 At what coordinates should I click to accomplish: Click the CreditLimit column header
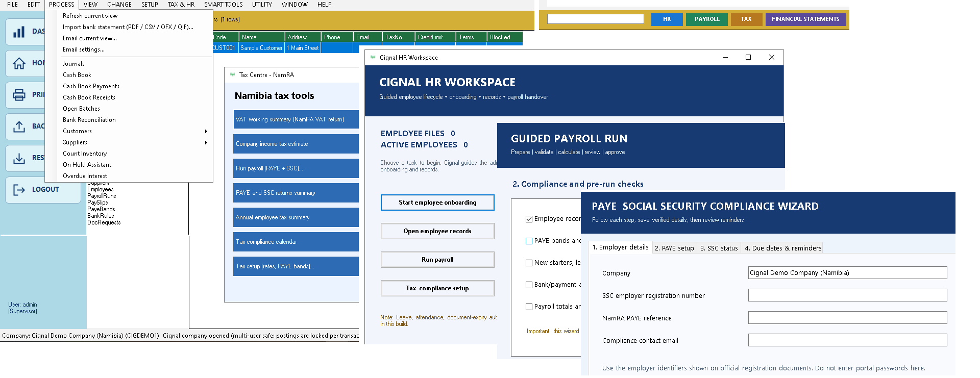[x=435, y=37]
